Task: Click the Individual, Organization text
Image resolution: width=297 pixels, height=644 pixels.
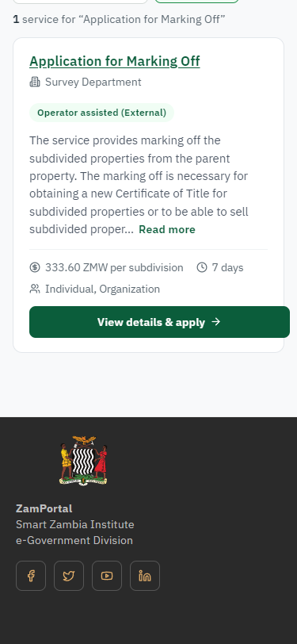Action: tap(102, 289)
